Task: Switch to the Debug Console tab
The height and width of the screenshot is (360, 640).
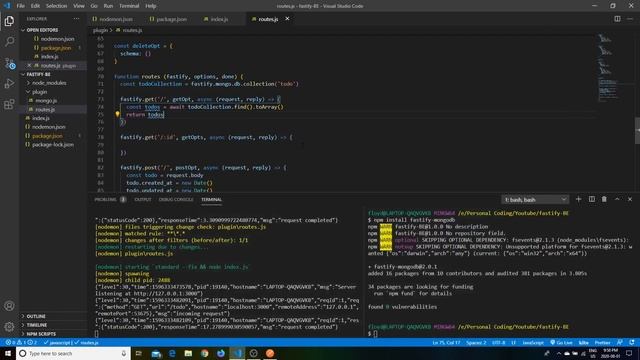Action: pyautogui.click(x=176, y=200)
